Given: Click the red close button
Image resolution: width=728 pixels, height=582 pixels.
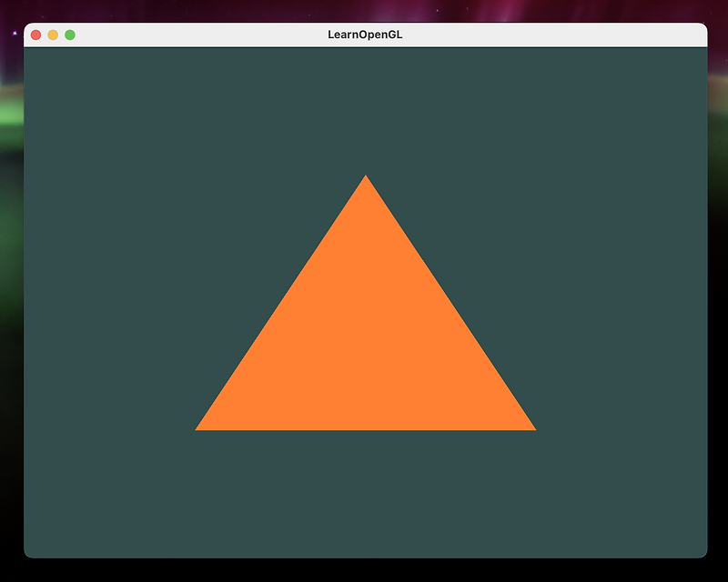Looking at the screenshot, I should point(34,36).
